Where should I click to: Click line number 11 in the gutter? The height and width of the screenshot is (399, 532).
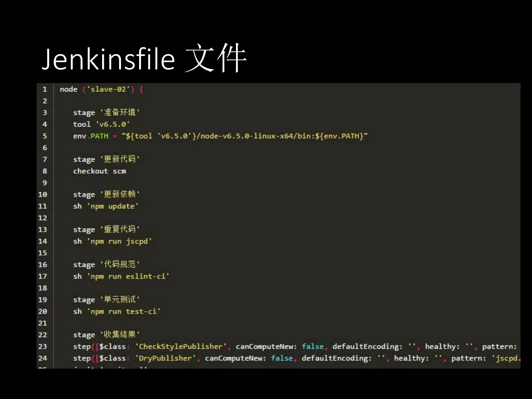pos(43,206)
